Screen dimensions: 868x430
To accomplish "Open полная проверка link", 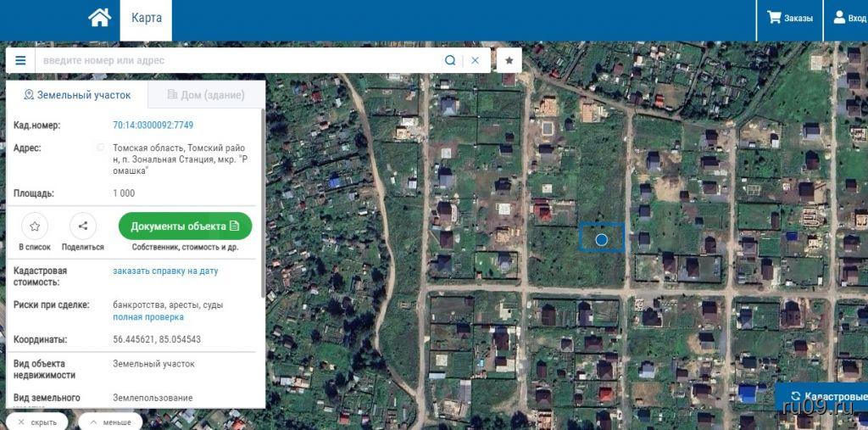I will pos(148,317).
